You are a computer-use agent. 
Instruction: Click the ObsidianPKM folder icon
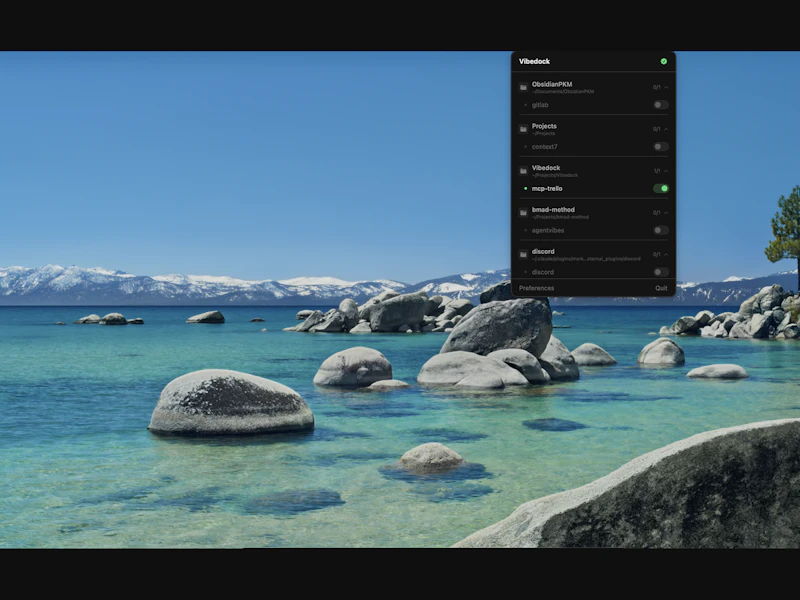point(523,87)
